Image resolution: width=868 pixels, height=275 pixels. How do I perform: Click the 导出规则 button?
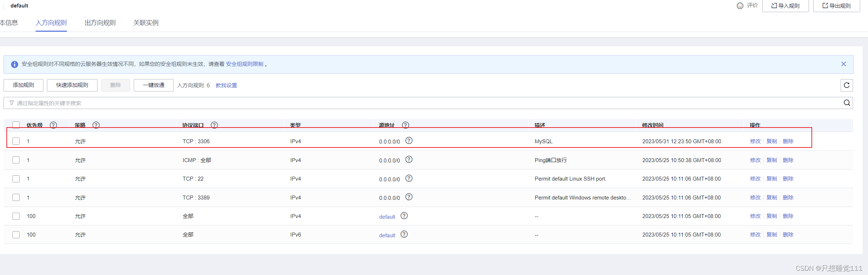click(x=837, y=6)
